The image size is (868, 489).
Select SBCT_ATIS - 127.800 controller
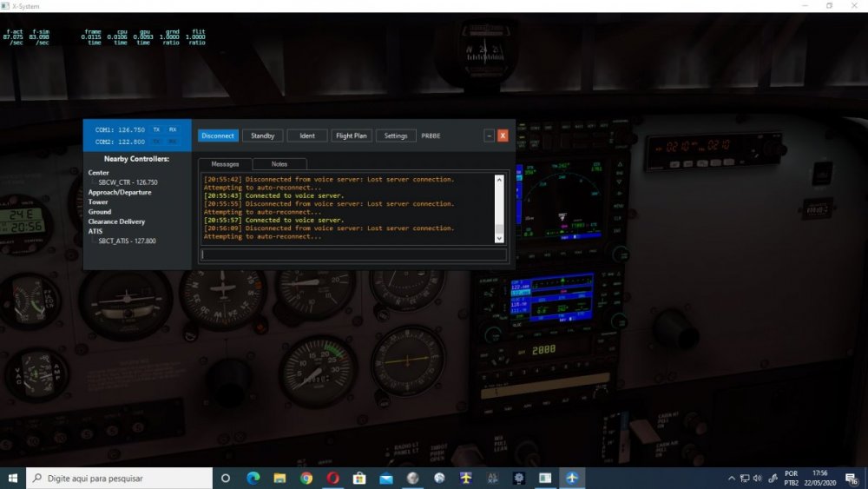[x=127, y=241]
